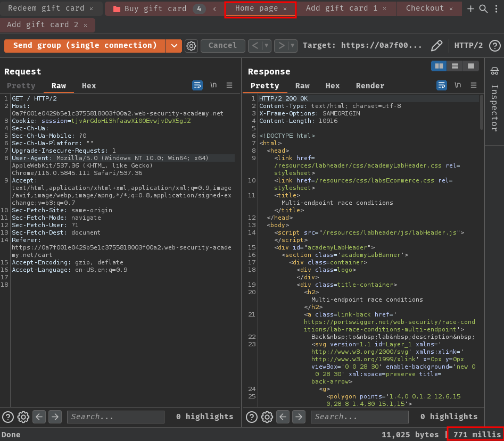Click the 'Content-Length: 10916' header line
Screen dimensions: 504x441
298,121
